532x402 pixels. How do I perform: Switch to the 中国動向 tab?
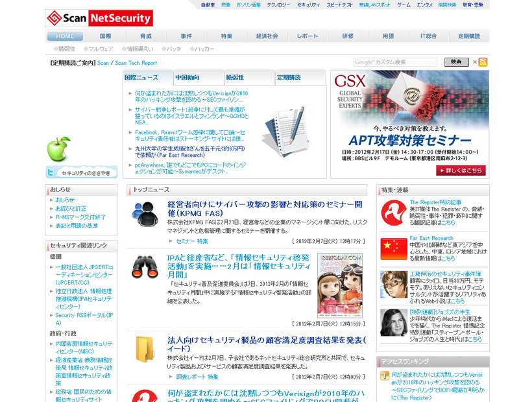[199, 78]
